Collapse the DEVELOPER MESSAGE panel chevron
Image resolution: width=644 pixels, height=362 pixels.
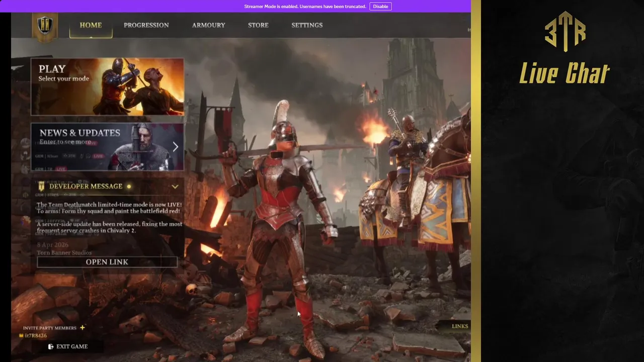[175, 187]
